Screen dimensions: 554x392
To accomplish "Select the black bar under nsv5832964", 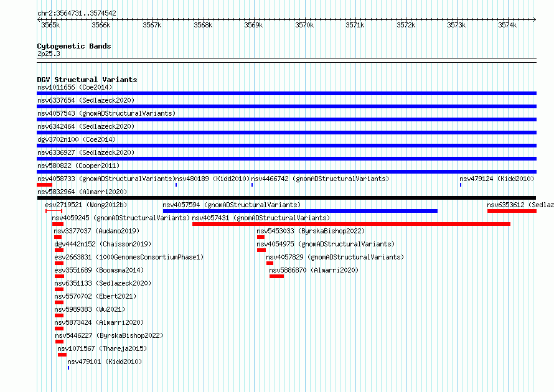I will 286,198.
